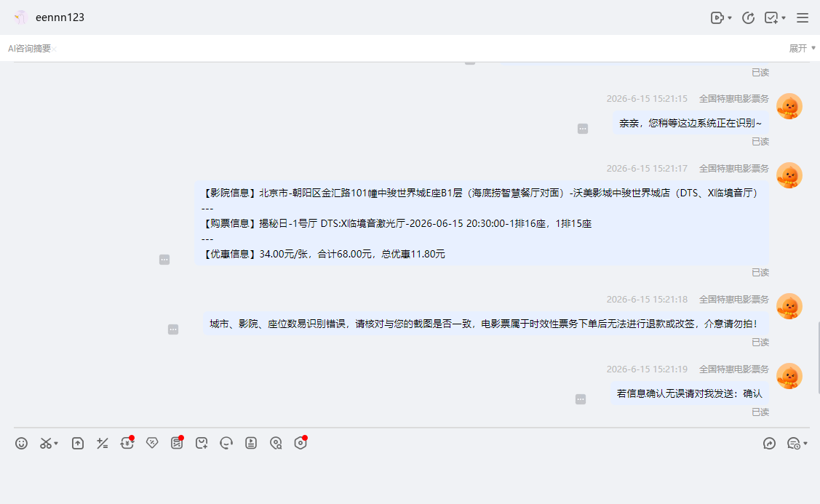Select the AI咨询摘要 tab
Viewport: 820px width, 504px height.
coord(29,49)
